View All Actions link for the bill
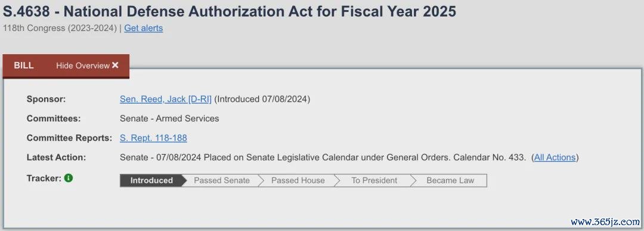The width and height of the screenshot is (644, 231). tap(555, 158)
